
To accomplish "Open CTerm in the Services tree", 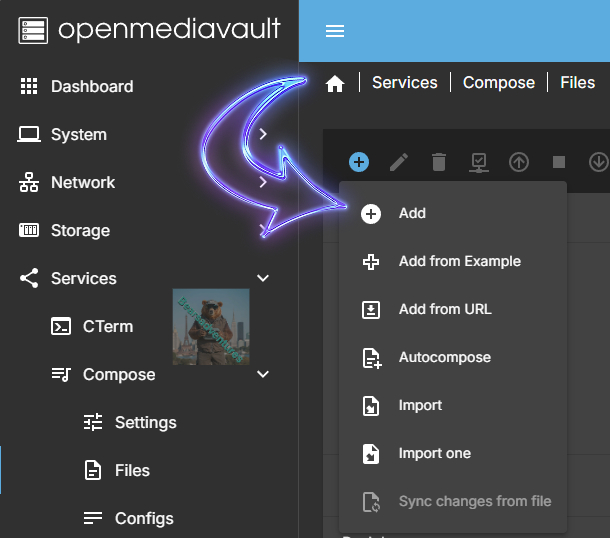I will (x=107, y=327).
